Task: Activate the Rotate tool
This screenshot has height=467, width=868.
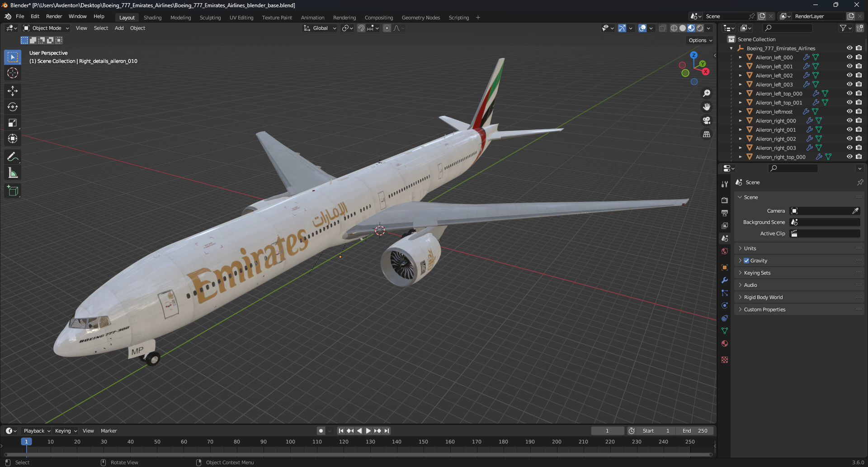Action: tap(13, 107)
